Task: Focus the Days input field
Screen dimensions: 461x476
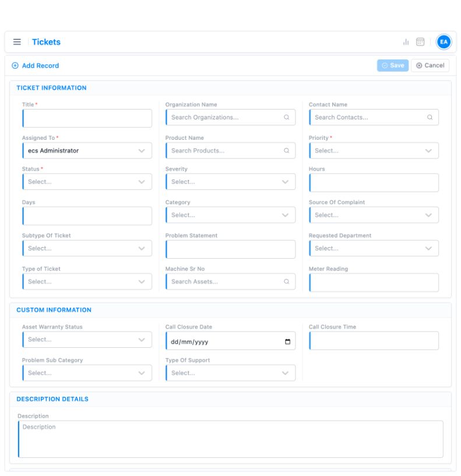Action: pos(87,216)
